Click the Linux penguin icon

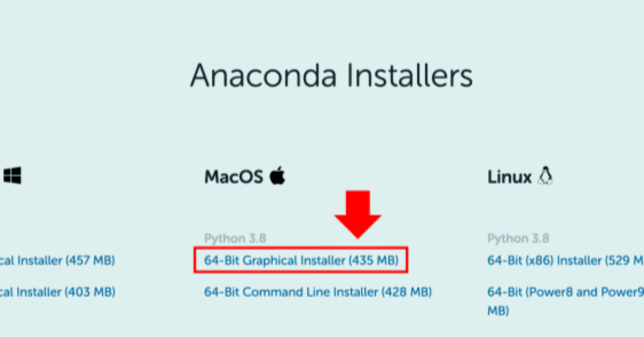(x=545, y=176)
